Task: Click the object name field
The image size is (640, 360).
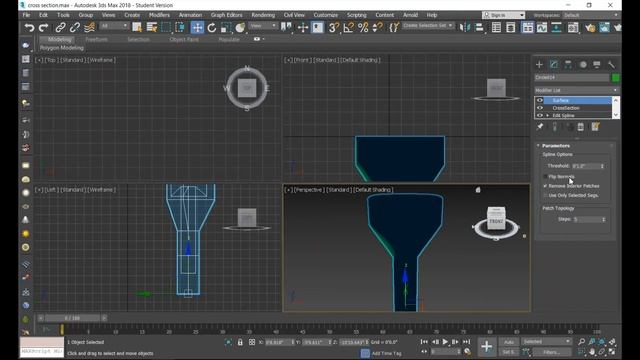Action: (572, 78)
